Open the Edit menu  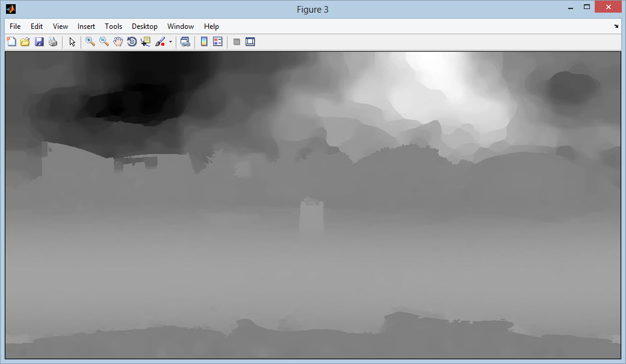coord(37,26)
